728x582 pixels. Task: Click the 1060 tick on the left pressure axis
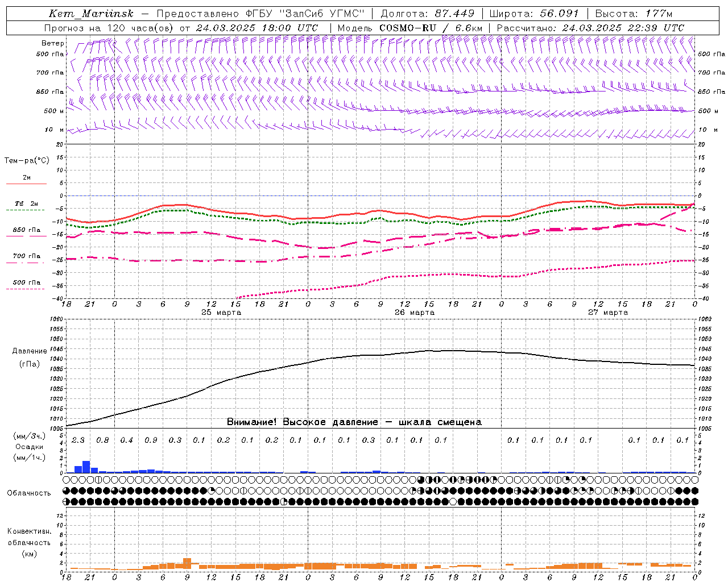[x=57, y=319]
